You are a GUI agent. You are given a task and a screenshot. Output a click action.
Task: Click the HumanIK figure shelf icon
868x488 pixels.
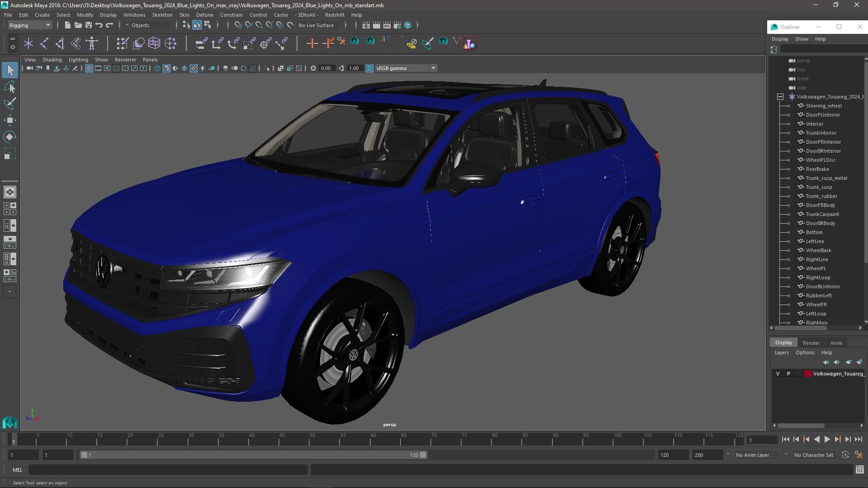(92, 43)
